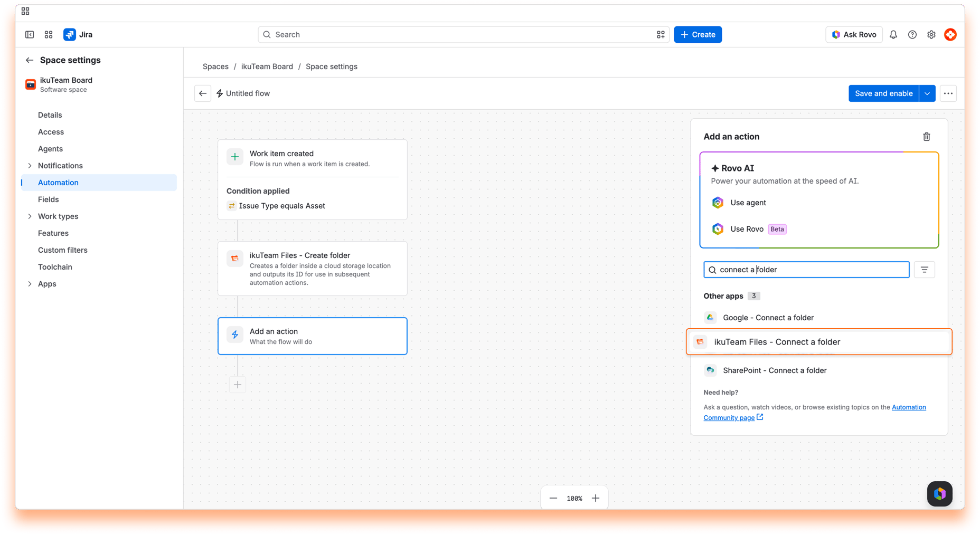The height and width of the screenshot is (535, 980).
Task: Expand the Work types section
Action: [x=30, y=216]
